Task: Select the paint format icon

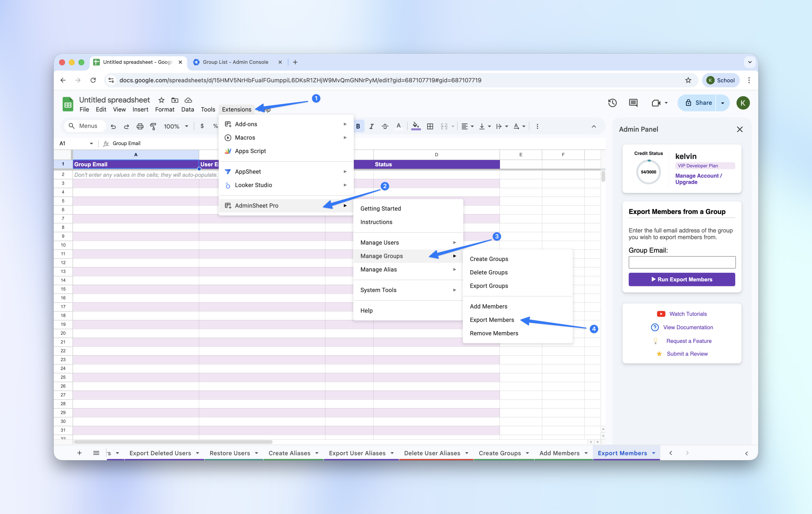Action: coord(153,126)
